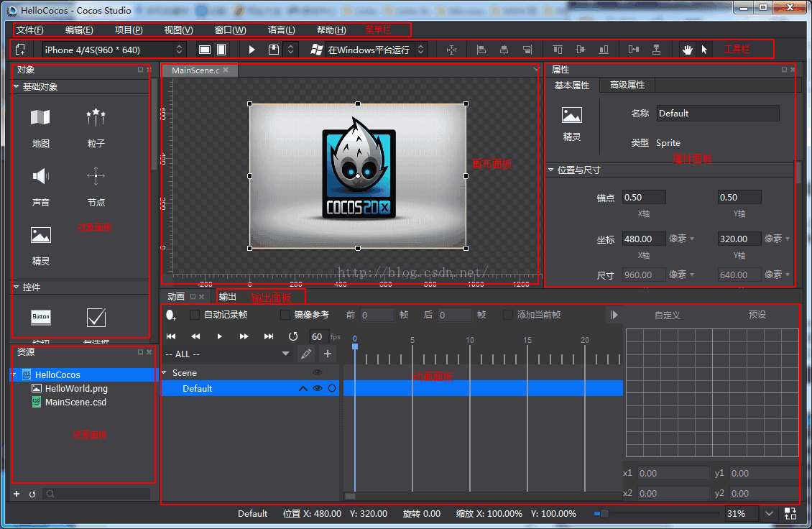Open the 在Windows平台运行 platform dropdown
Image resolution: width=812 pixels, height=529 pixels.
[377, 50]
